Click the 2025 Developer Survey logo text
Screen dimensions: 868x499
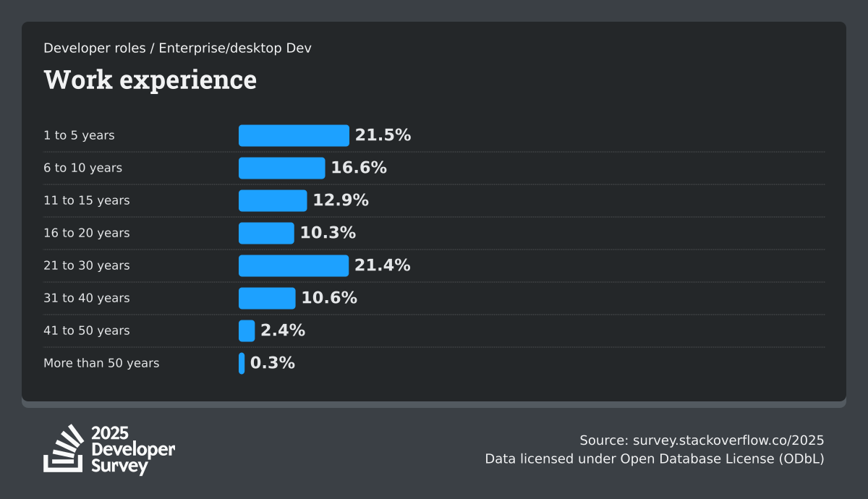[x=132, y=449]
